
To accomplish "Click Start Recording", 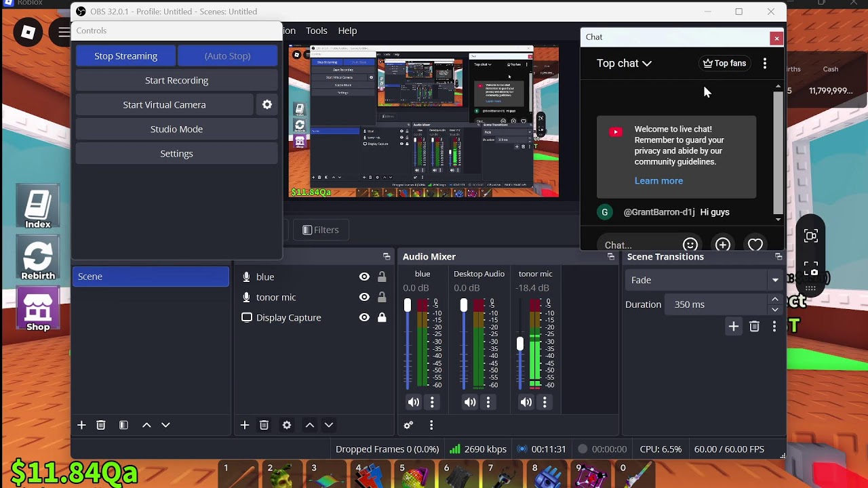I will coord(176,80).
